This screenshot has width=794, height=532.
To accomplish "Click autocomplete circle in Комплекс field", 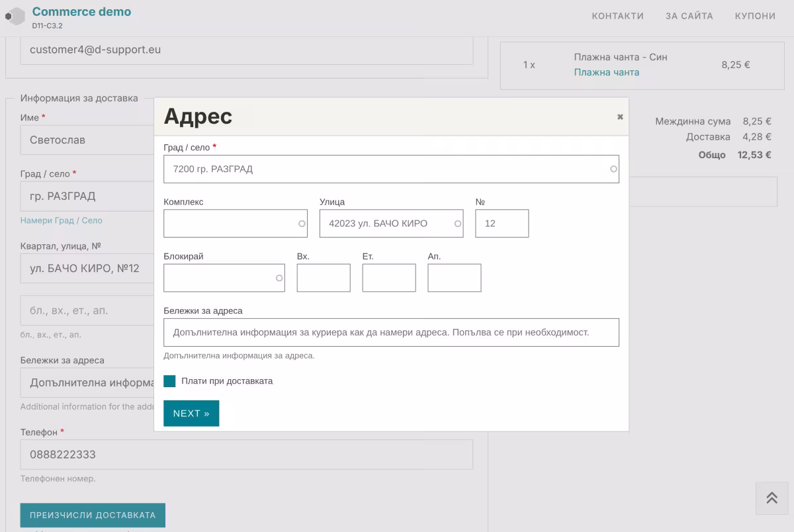I will [x=302, y=224].
